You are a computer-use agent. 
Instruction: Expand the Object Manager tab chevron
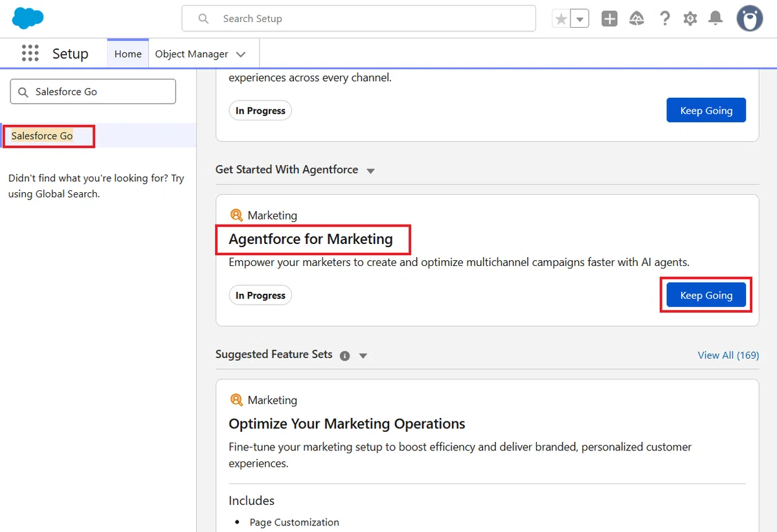[x=241, y=54]
